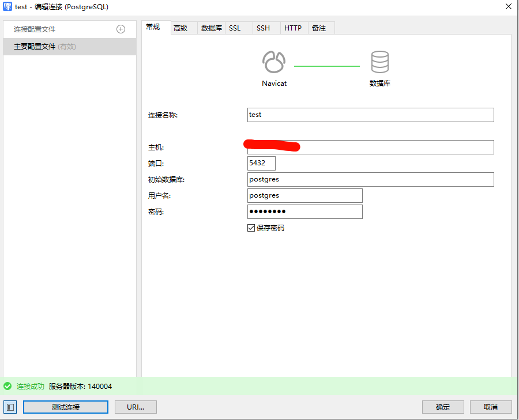Click the green success checkmark near 连接成功
This screenshot has width=519, height=420.
point(8,387)
